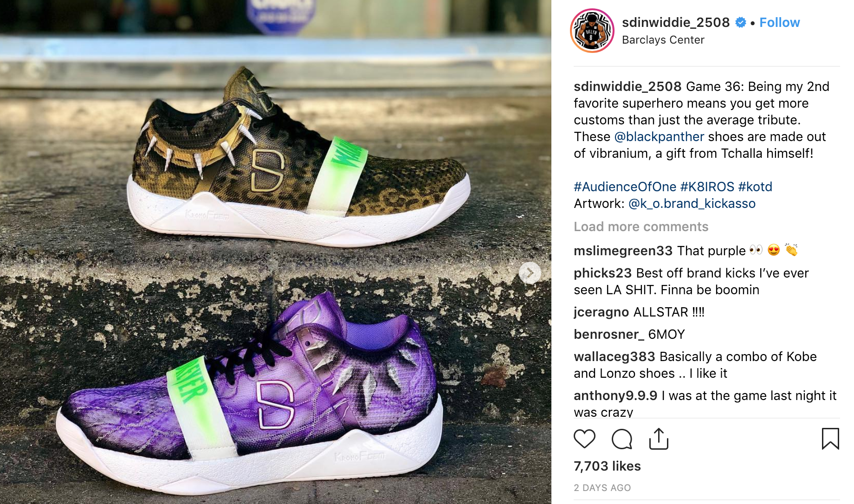Screen dimensions: 854x504
Task: Open phicks23 commenter profile
Action: [x=602, y=273]
